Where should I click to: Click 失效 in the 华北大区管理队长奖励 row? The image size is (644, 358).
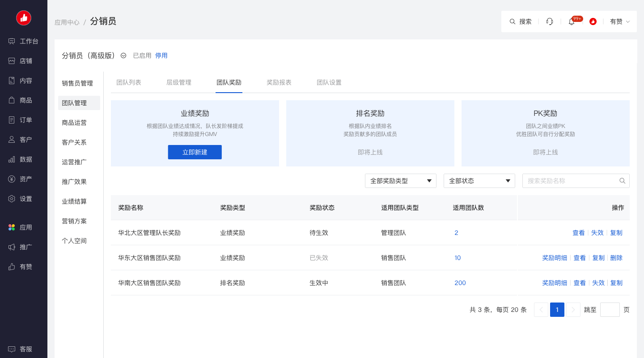pos(597,233)
